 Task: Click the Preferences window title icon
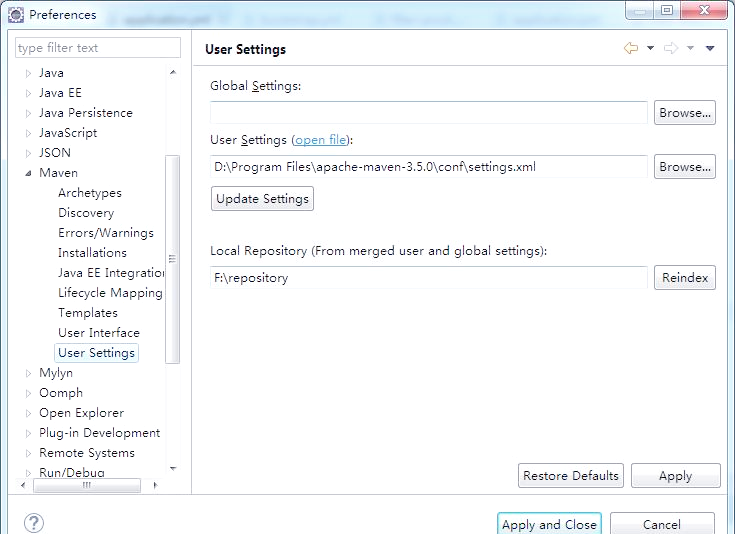click(16, 15)
